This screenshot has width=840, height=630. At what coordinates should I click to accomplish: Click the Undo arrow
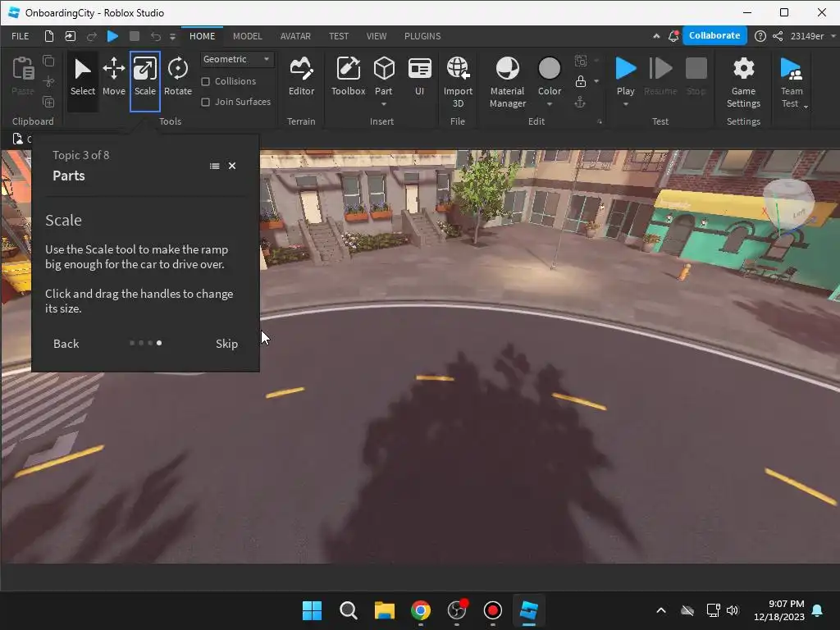tap(155, 36)
